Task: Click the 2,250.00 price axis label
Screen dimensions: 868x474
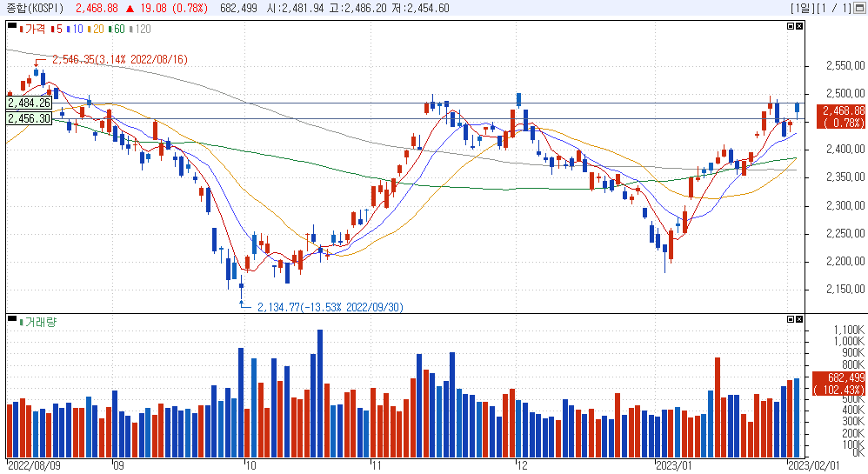Action: click(845, 233)
